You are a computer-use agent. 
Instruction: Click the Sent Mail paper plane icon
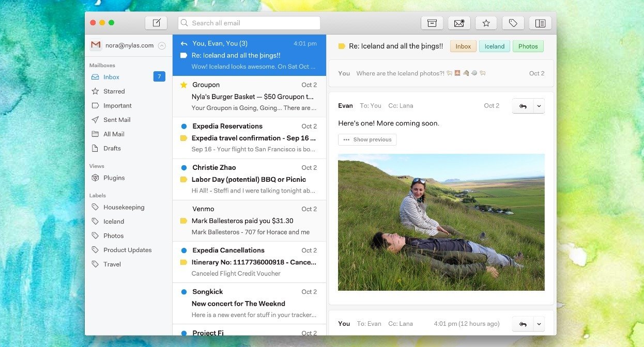point(95,120)
